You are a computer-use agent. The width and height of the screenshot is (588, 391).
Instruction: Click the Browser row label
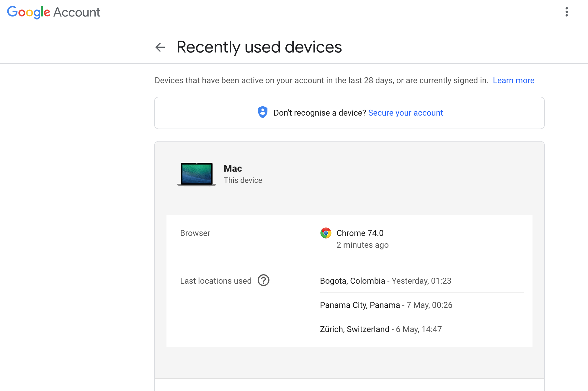click(195, 233)
